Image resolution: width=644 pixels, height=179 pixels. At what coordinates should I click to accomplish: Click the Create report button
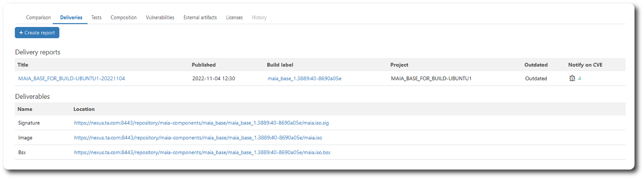[37, 33]
